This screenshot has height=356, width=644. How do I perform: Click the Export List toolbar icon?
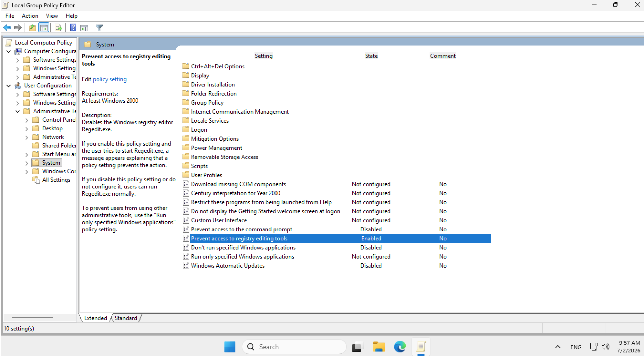(x=58, y=28)
